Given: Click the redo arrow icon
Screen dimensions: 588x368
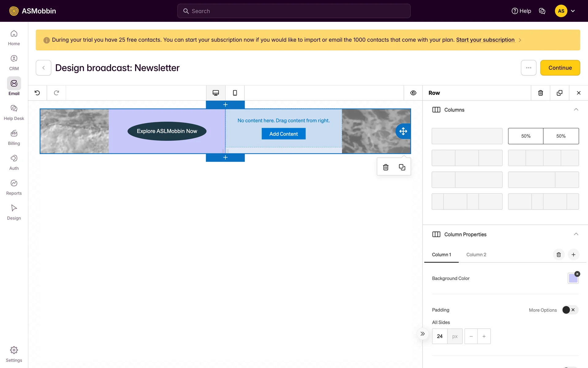Looking at the screenshot, I should point(56,93).
